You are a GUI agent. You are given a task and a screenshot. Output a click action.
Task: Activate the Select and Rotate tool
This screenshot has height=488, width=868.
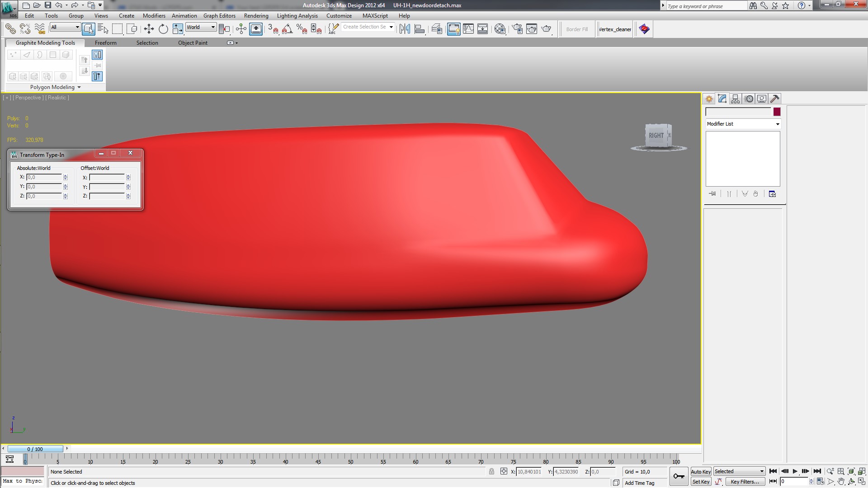pos(163,29)
